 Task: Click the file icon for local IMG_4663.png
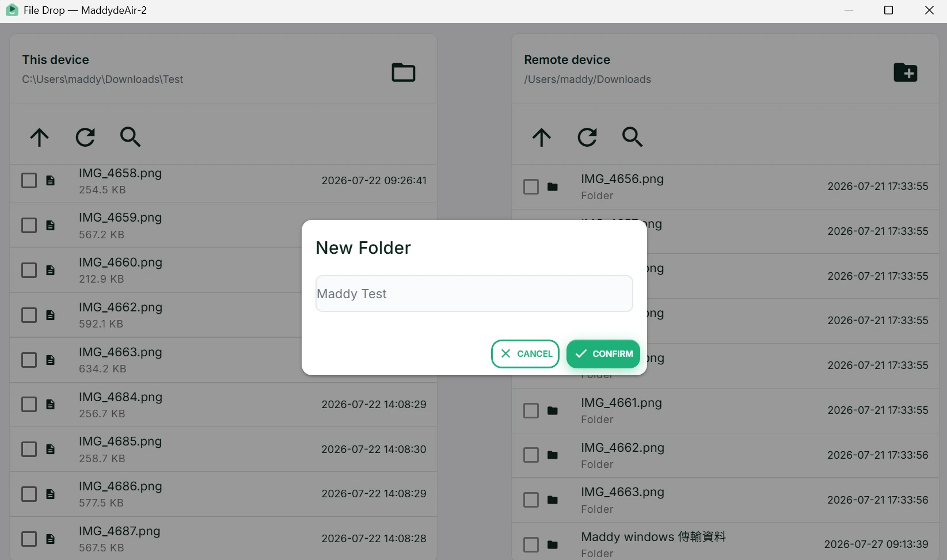click(x=50, y=360)
